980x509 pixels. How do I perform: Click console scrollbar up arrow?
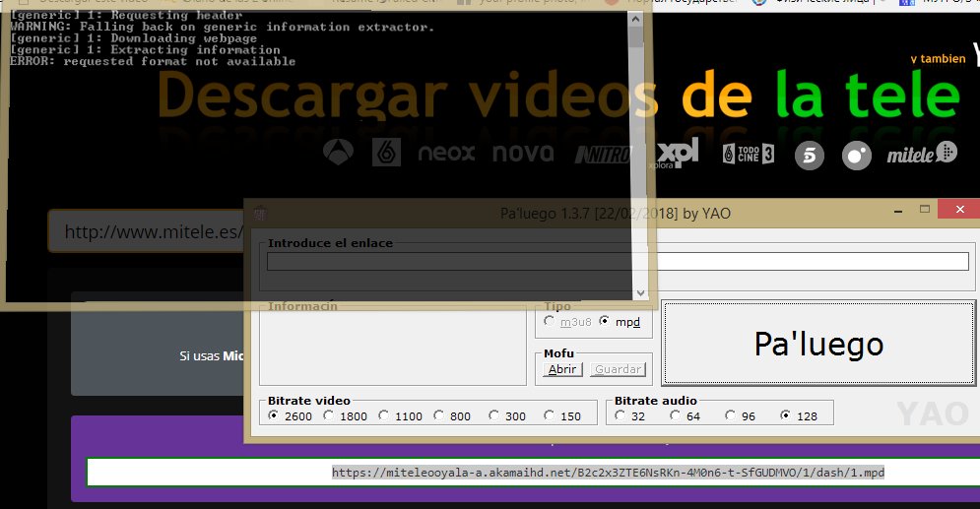(x=635, y=19)
